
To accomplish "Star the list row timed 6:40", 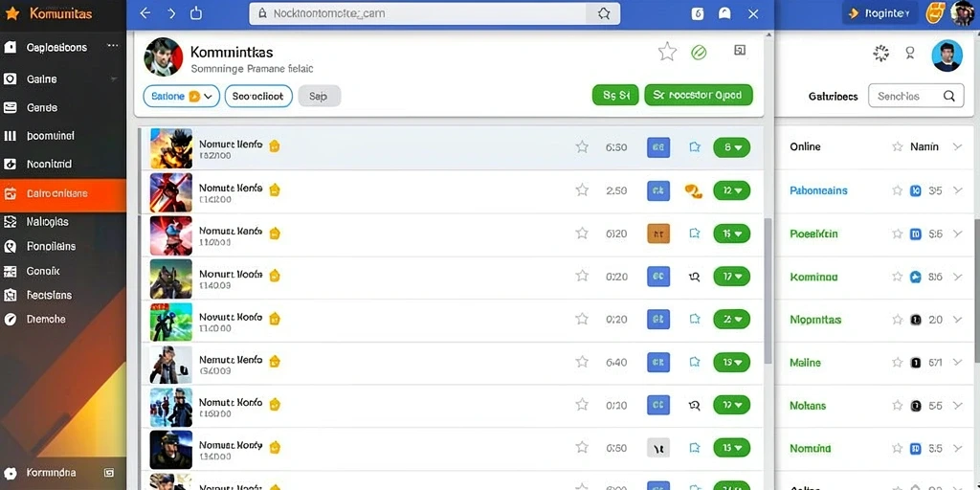I will click(x=582, y=361).
